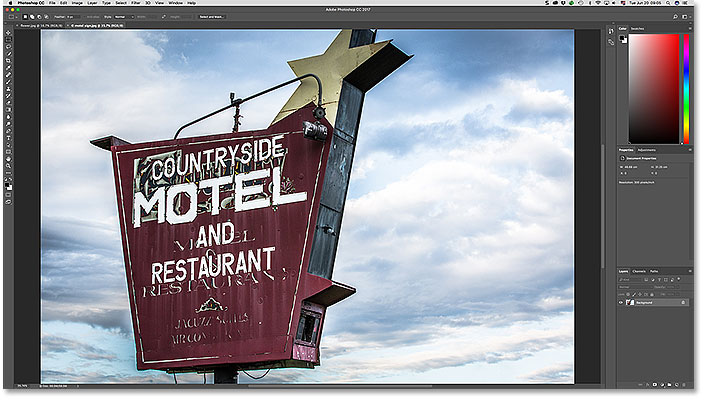Open the Window menu
Screen dimensions: 704x400
click(x=176, y=3)
